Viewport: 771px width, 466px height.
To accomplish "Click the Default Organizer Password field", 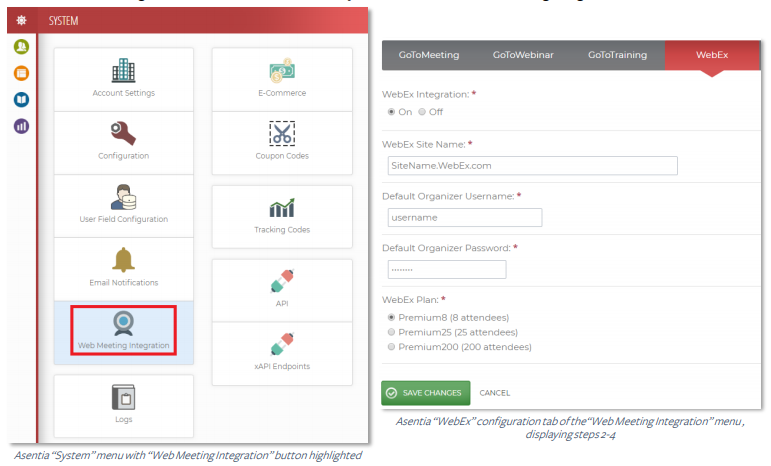I will [x=447, y=269].
